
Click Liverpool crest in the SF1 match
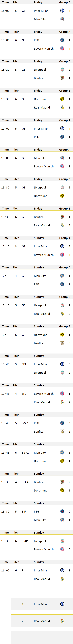(62, 372)
